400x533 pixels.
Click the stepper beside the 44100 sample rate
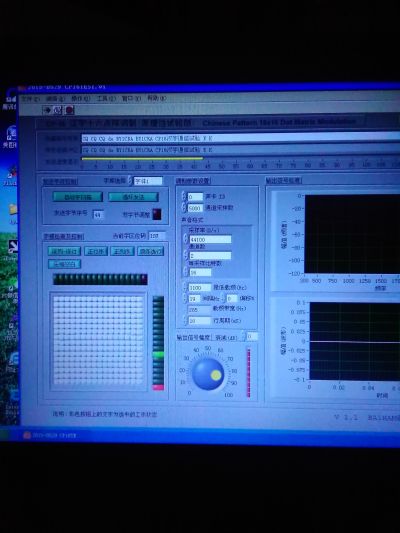[186, 239]
